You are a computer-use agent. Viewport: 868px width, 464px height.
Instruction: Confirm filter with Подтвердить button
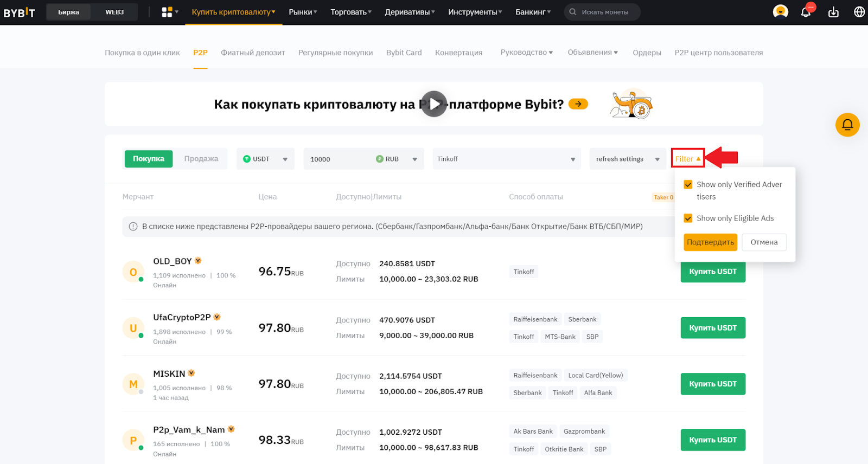pos(711,242)
